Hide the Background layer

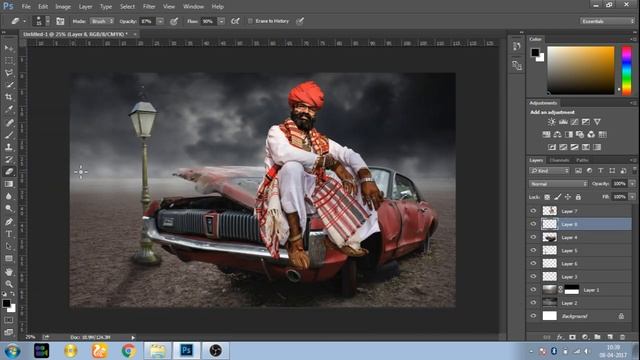[x=533, y=316]
